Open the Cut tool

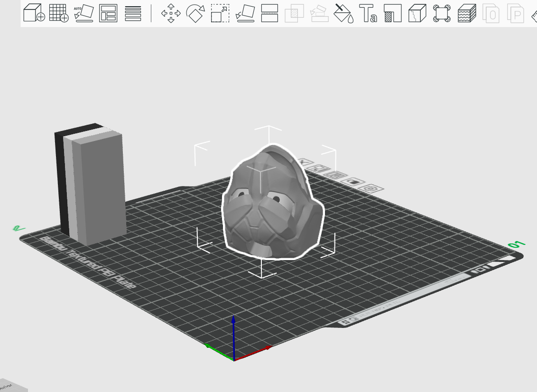(x=269, y=13)
